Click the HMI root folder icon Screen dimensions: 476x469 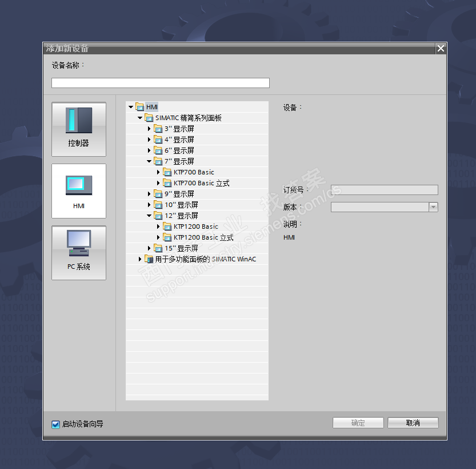tap(139, 107)
